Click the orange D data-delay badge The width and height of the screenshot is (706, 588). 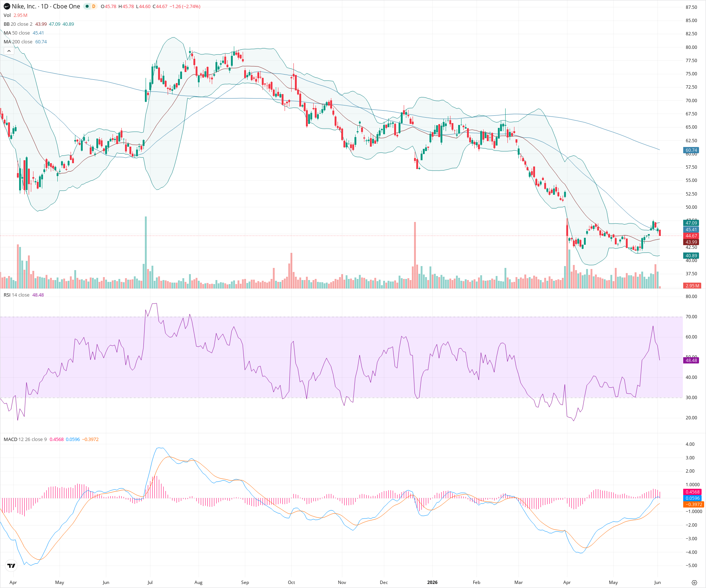94,6
